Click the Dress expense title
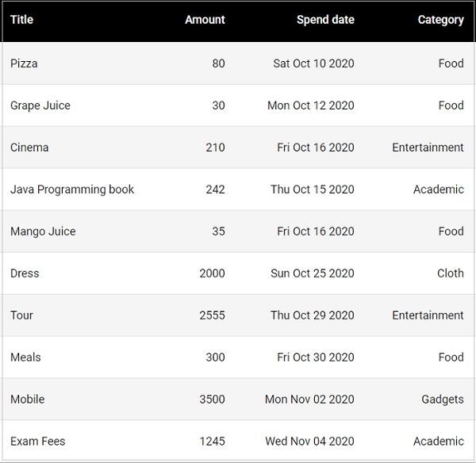Viewport: 476px width, 463px height. pyautogui.click(x=25, y=274)
